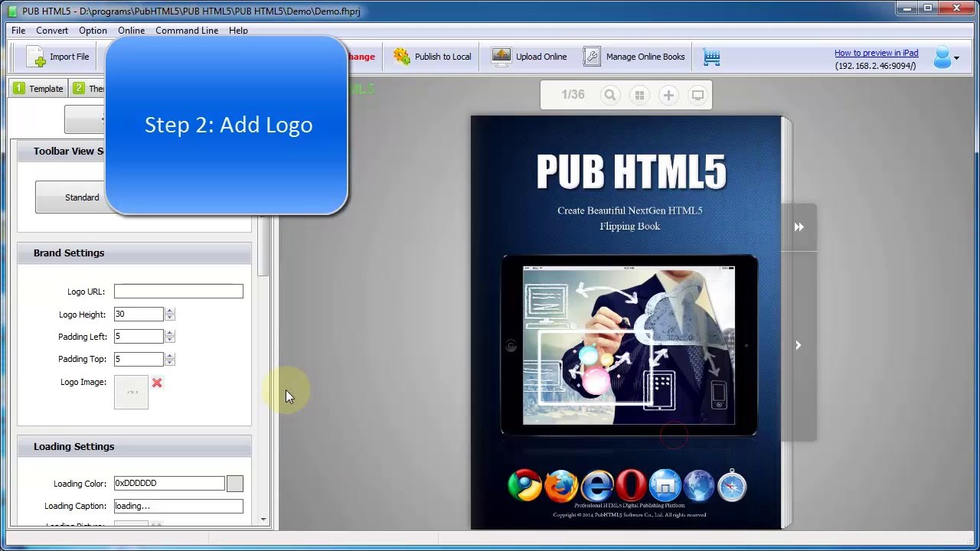Remove logo image with red X

coord(157,383)
